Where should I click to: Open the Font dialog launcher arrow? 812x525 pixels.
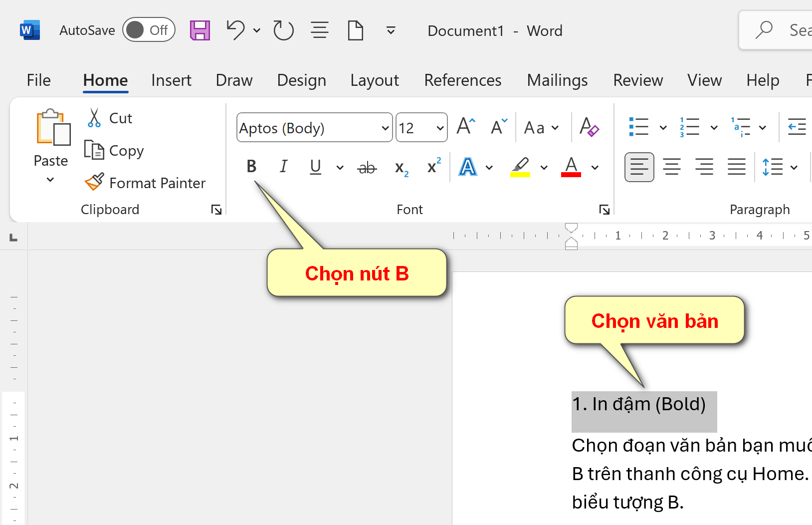(604, 210)
